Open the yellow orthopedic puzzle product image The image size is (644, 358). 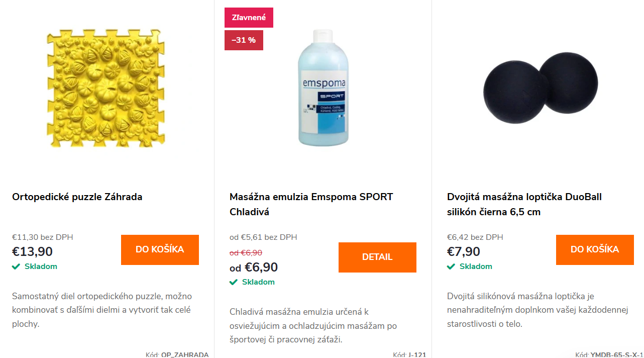[x=105, y=88]
